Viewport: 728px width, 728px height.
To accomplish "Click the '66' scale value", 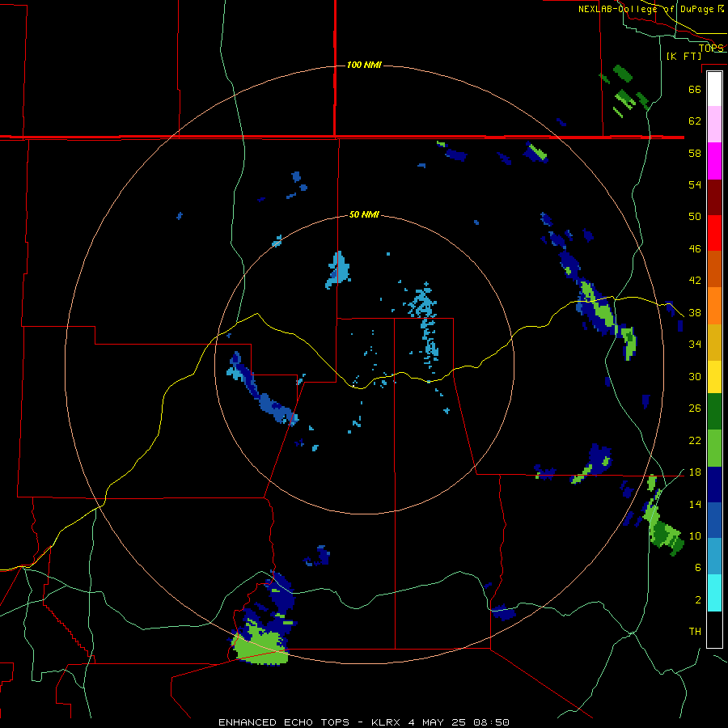I will (x=695, y=89).
